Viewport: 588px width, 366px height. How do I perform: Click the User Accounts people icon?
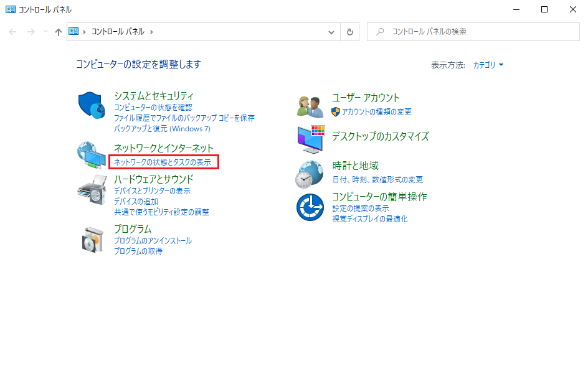click(310, 106)
